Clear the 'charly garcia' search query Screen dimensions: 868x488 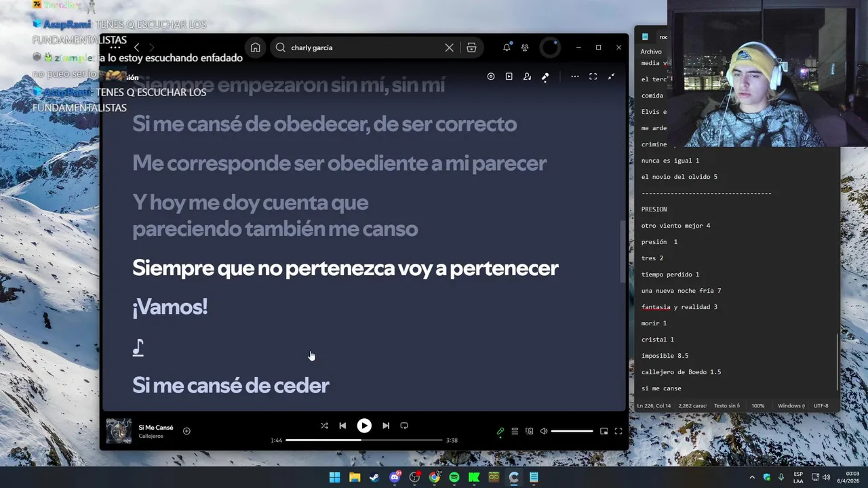[449, 47]
